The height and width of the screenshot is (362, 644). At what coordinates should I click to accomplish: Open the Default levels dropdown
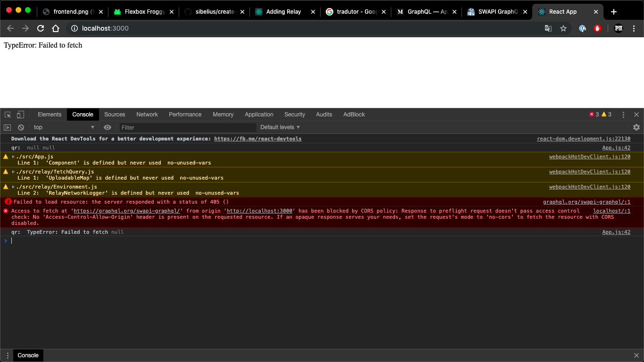click(x=280, y=127)
